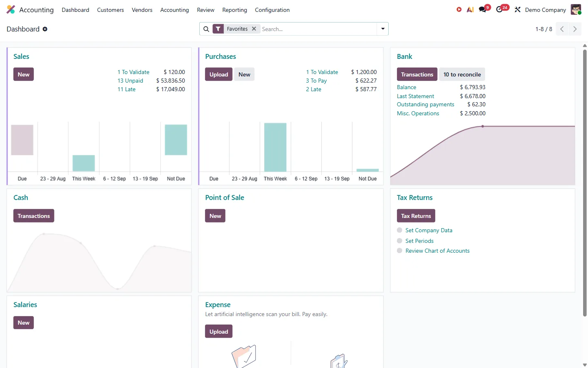Click the Not Due bar in Sales chart
The image size is (588, 368).
point(176,140)
